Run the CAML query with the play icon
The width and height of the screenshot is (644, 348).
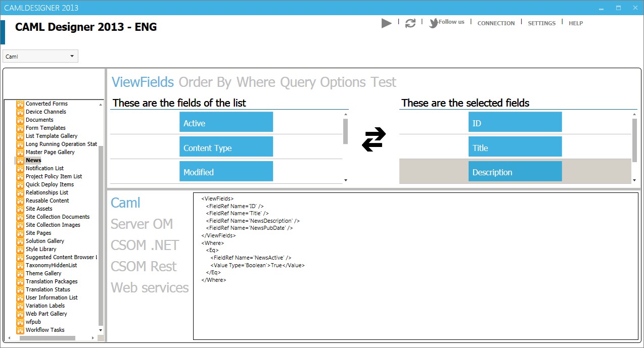click(386, 23)
